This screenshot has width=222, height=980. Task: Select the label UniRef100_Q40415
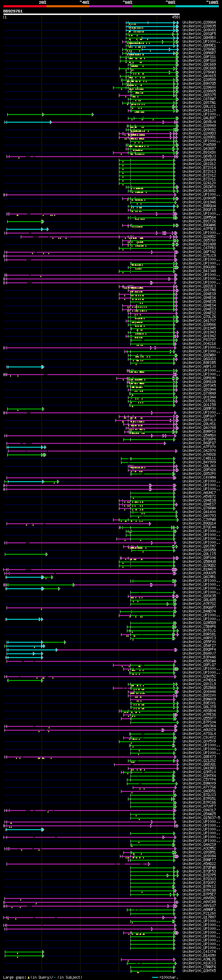pos(199,76)
